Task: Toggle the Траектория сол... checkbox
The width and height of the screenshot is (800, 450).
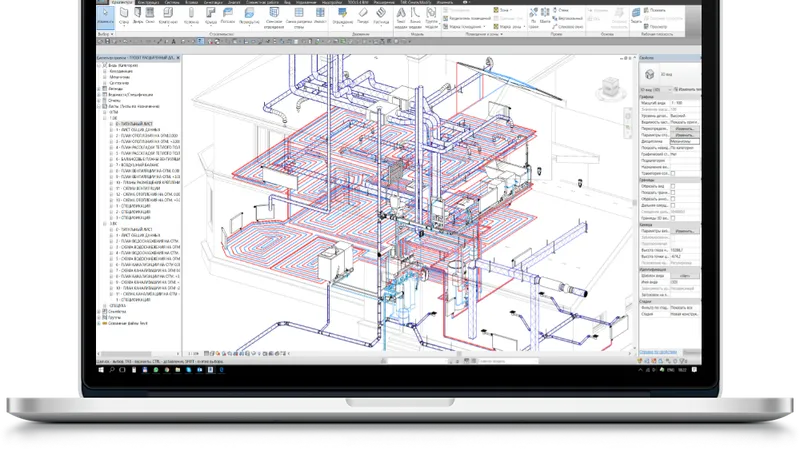Action: pos(672,173)
